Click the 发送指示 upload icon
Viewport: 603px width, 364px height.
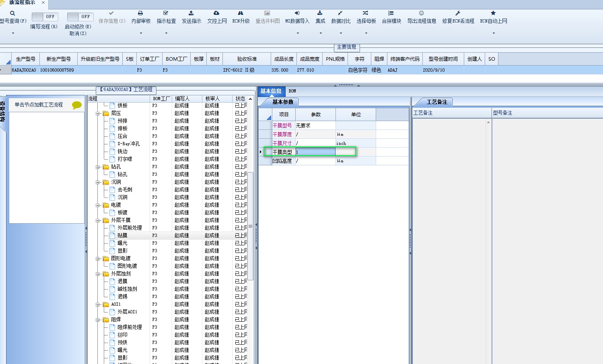pos(191,13)
